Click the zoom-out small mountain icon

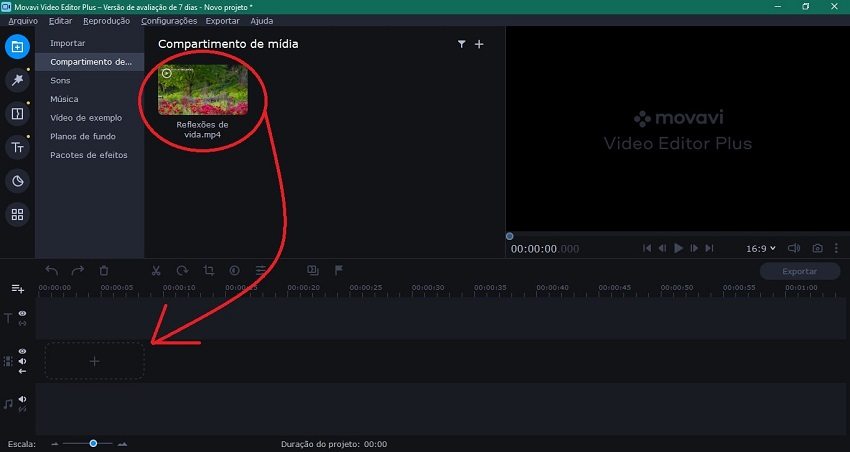55,444
